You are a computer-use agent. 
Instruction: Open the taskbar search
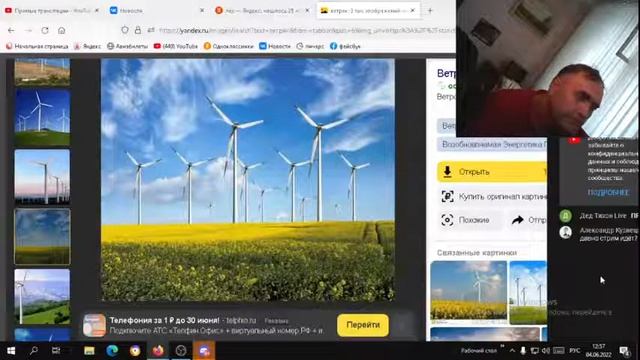pos(34,351)
